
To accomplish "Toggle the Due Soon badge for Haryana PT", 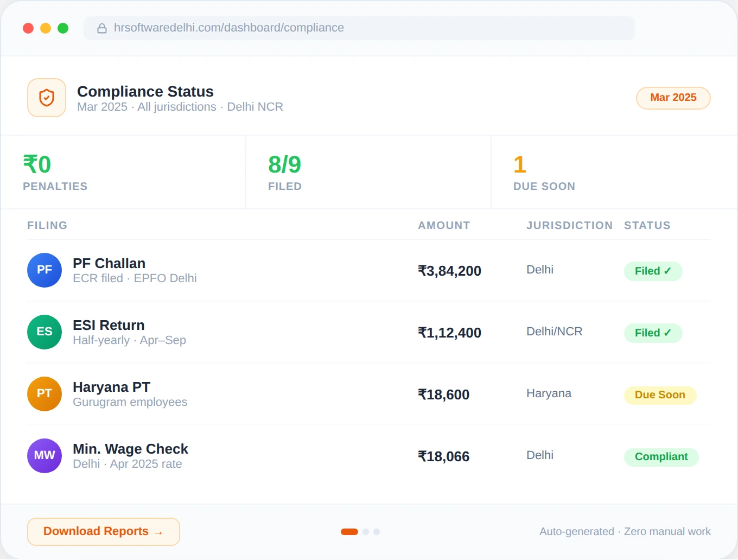I will (660, 394).
